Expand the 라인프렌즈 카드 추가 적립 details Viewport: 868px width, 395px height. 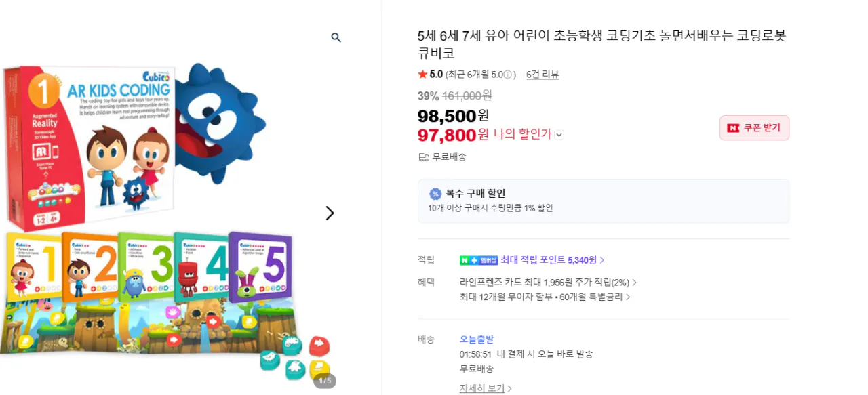click(635, 282)
